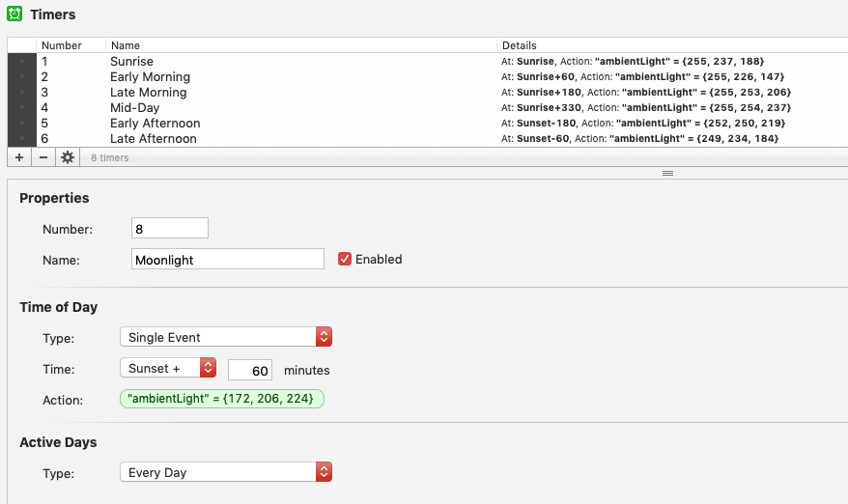Sort timers by Name column header
The image size is (848, 504).
click(x=126, y=45)
